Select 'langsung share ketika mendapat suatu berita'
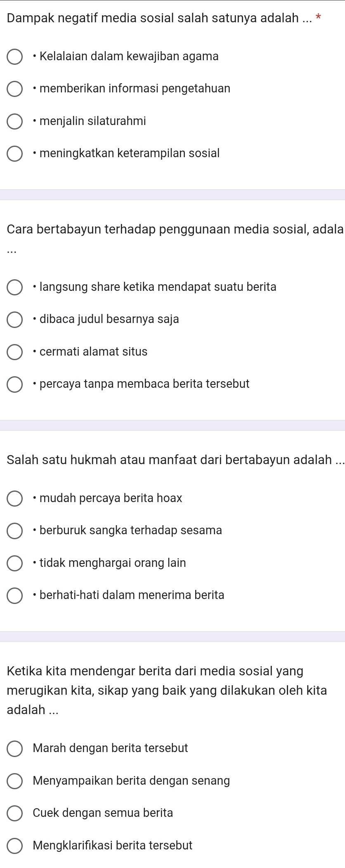Image resolution: width=345 pixels, height=868 pixels. [15, 287]
